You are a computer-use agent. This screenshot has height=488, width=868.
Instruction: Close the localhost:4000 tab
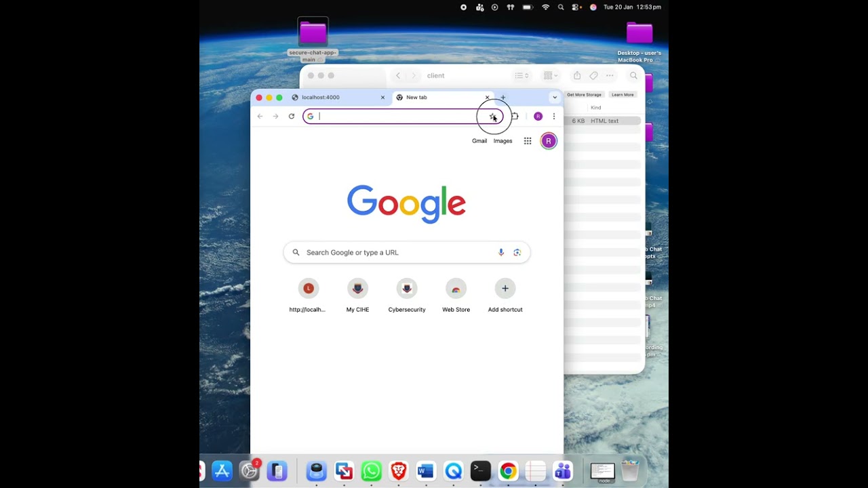click(382, 98)
